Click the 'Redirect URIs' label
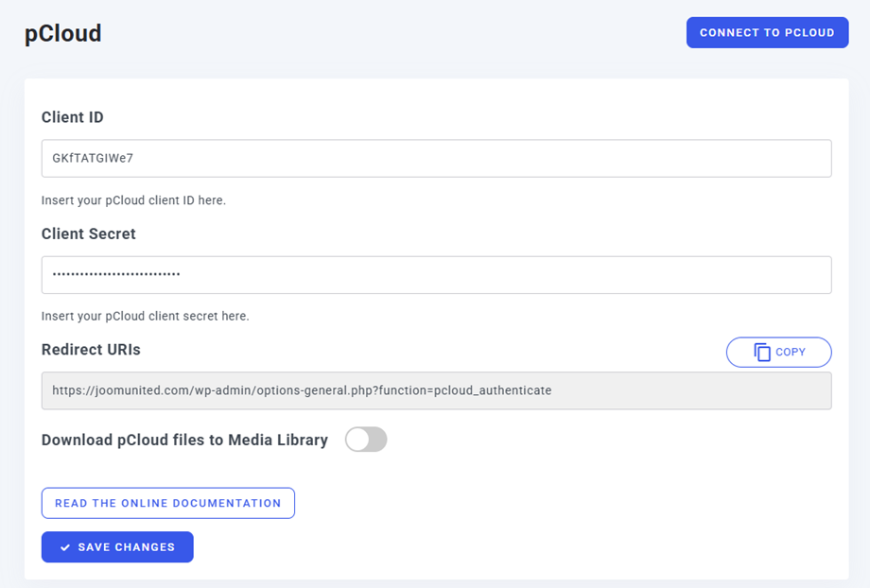Viewport: 870px width, 588px height. pos(91,350)
